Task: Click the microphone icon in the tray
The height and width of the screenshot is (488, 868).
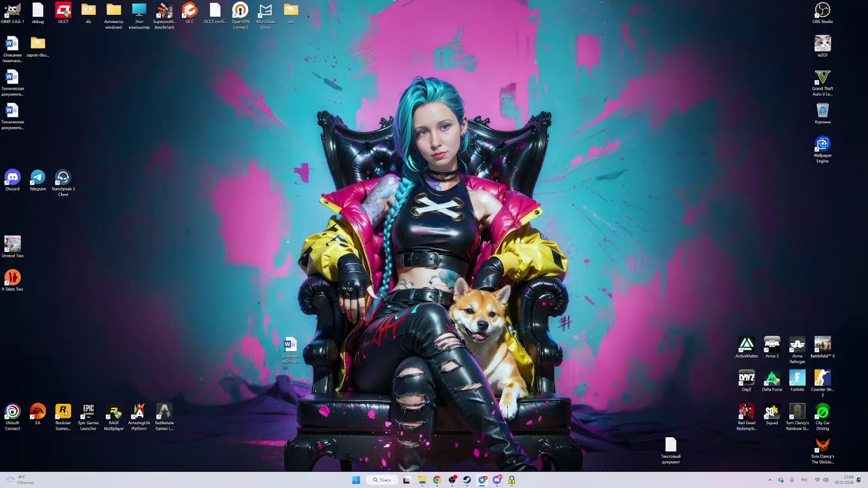Action: point(792,480)
